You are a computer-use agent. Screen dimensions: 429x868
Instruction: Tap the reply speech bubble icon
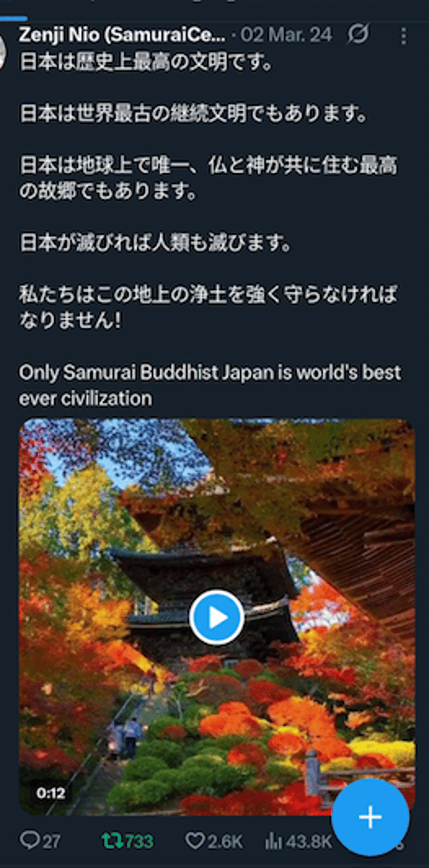(x=28, y=840)
